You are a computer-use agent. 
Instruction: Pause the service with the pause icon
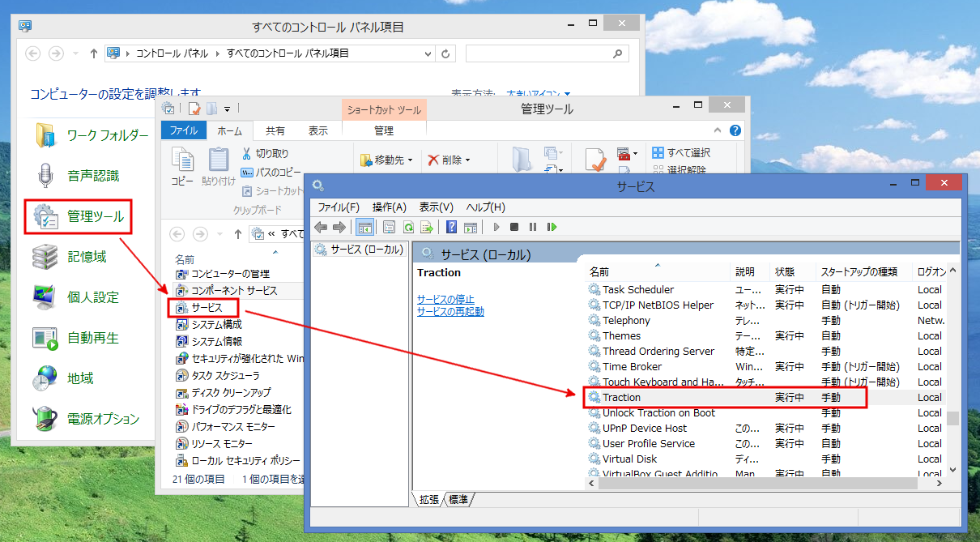click(533, 227)
